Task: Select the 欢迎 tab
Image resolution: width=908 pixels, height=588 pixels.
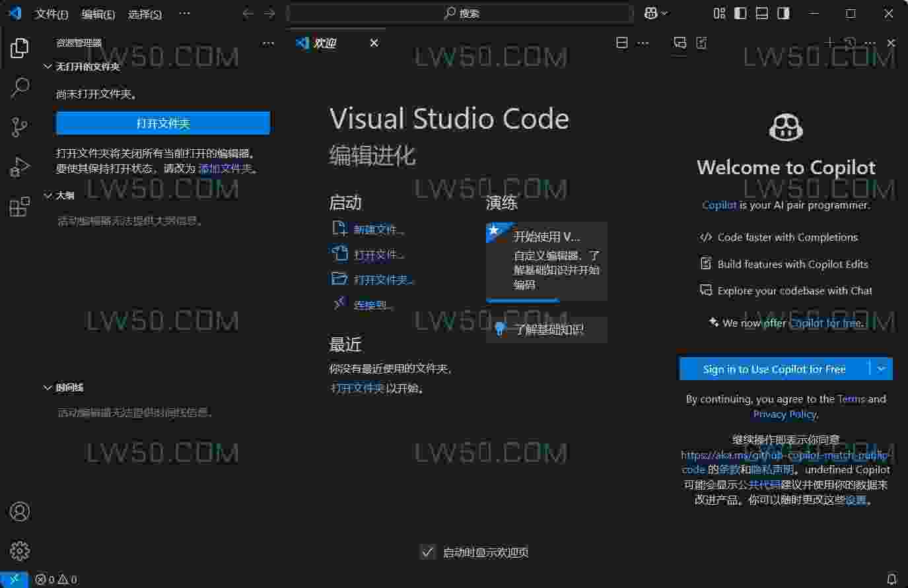Action: tap(324, 43)
